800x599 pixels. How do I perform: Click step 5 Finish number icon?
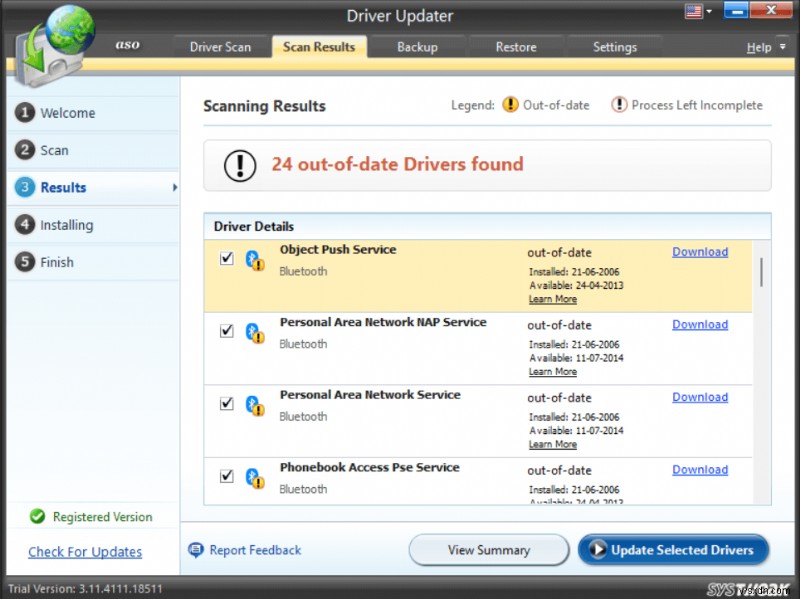pyautogui.click(x=24, y=262)
